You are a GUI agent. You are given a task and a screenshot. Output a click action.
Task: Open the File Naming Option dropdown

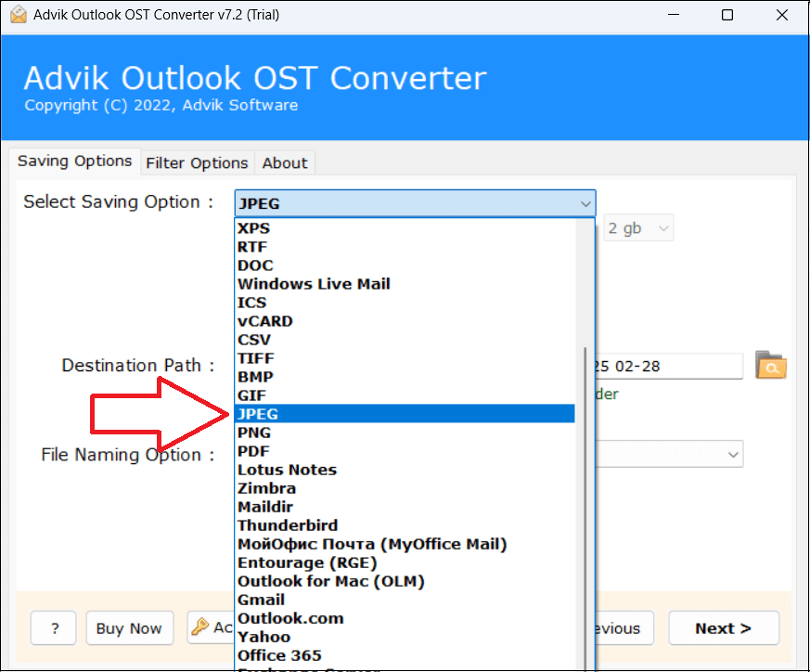point(670,455)
